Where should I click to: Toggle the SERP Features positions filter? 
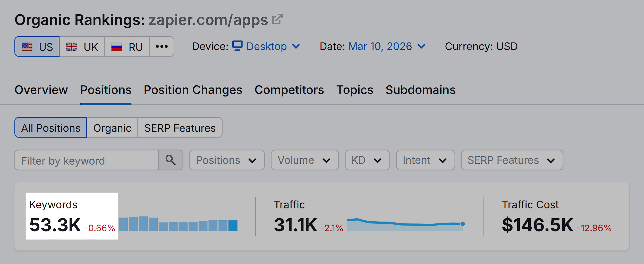180,127
